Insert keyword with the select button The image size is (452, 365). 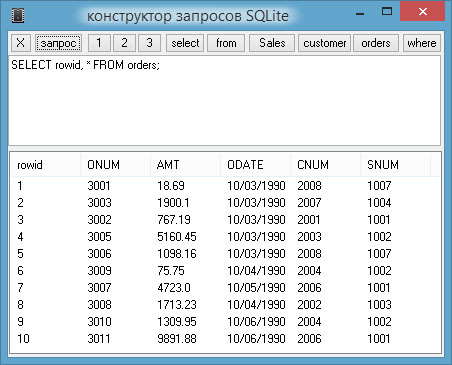(x=185, y=43)
